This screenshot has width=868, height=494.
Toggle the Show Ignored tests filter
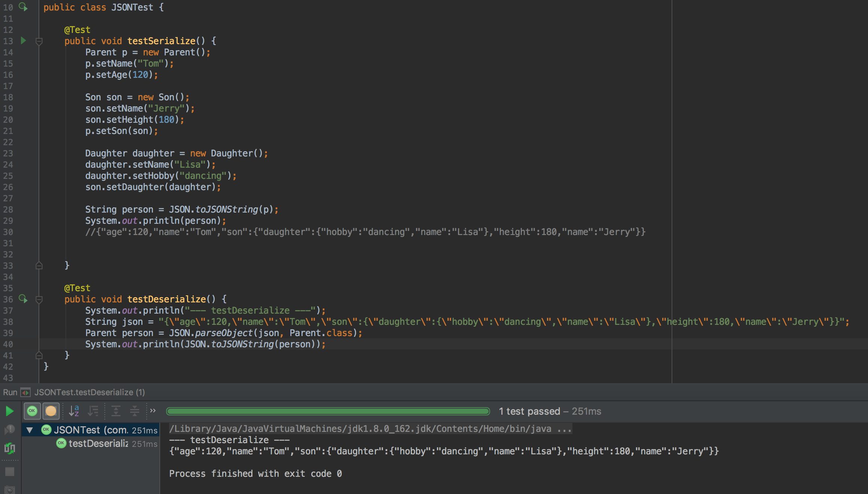point(51,411)
